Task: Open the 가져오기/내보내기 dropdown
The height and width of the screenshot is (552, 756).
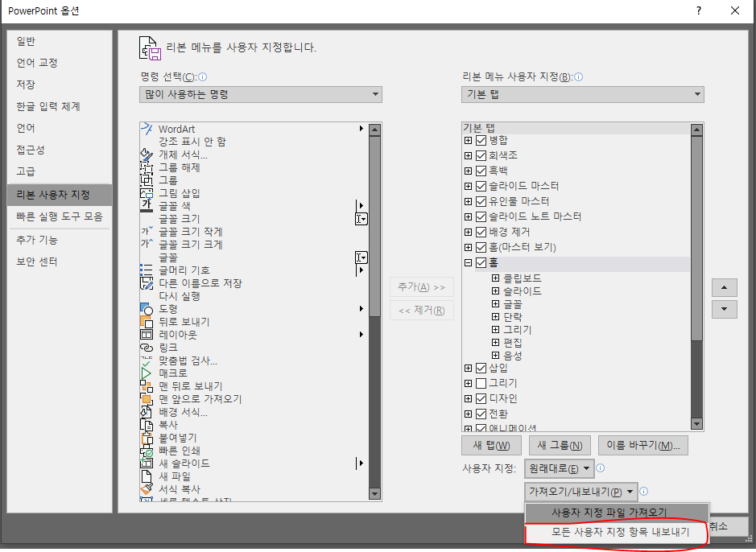Action: [581, 492]
